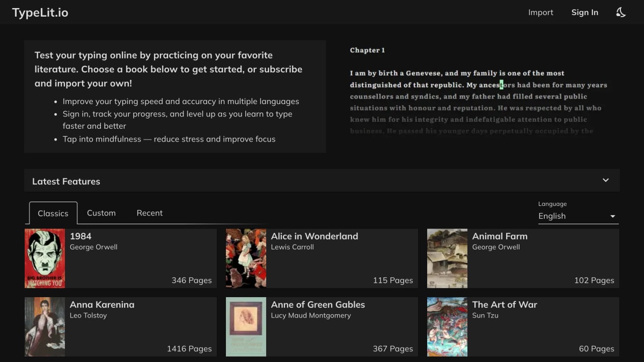Screen dimensions: 644x362
Task: Switch to the Recent tab
Action: tap(150, 213)
